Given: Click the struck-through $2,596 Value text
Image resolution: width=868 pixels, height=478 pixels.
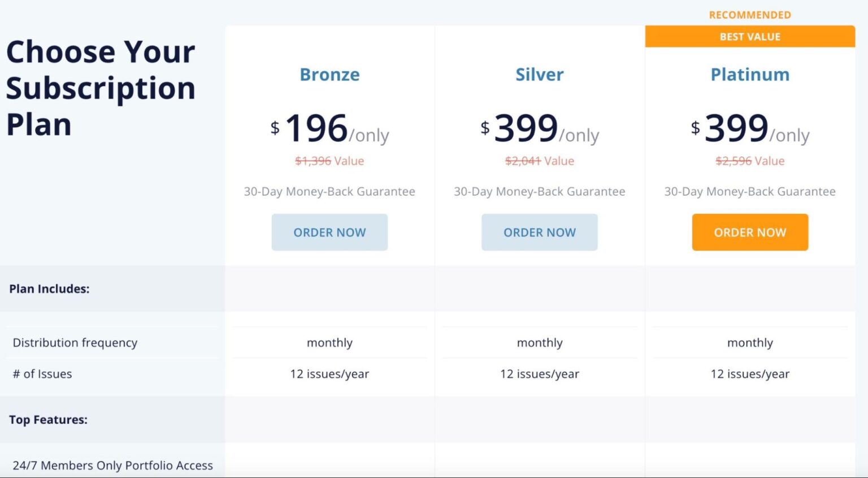Looking at the screenshot, I should click(750, 161).
